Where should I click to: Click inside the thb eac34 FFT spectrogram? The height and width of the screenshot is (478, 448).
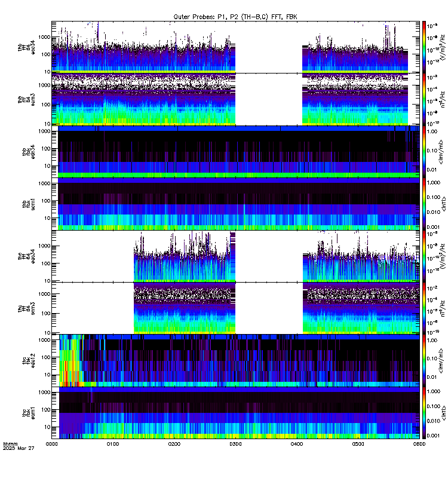pyautogui.click(x=235, y=47)
